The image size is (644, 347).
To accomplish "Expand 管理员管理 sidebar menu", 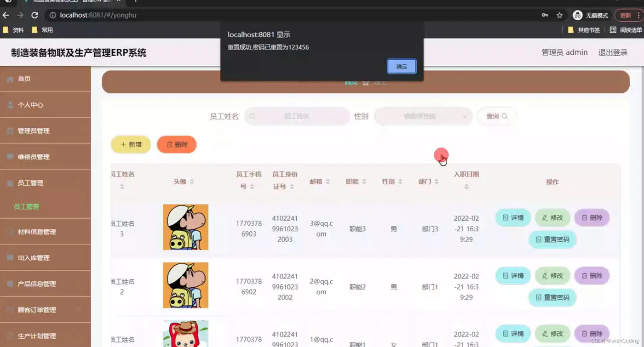I will [x=45, y=131].
